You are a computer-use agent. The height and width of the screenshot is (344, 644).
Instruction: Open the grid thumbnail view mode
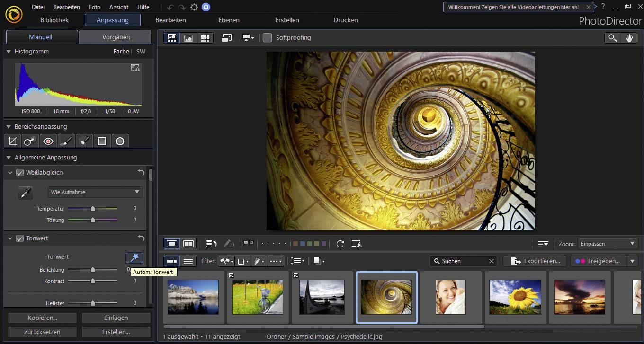click(x=206, y=37)
